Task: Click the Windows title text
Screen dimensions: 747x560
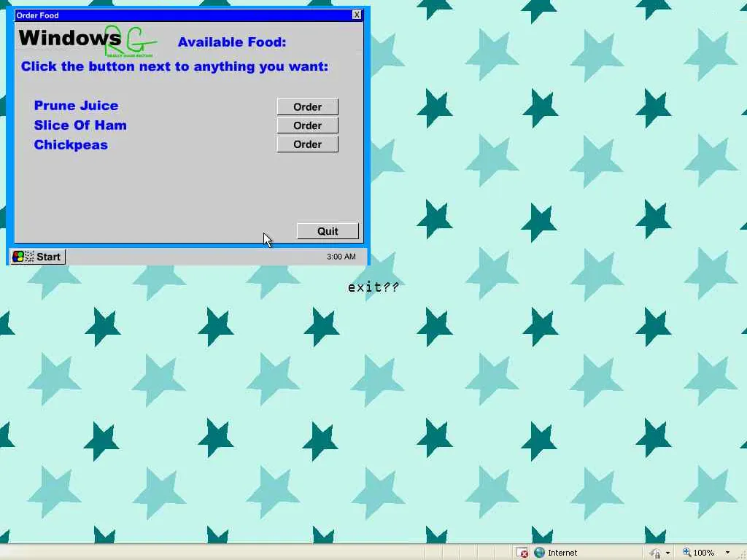Action: [70, 38]
